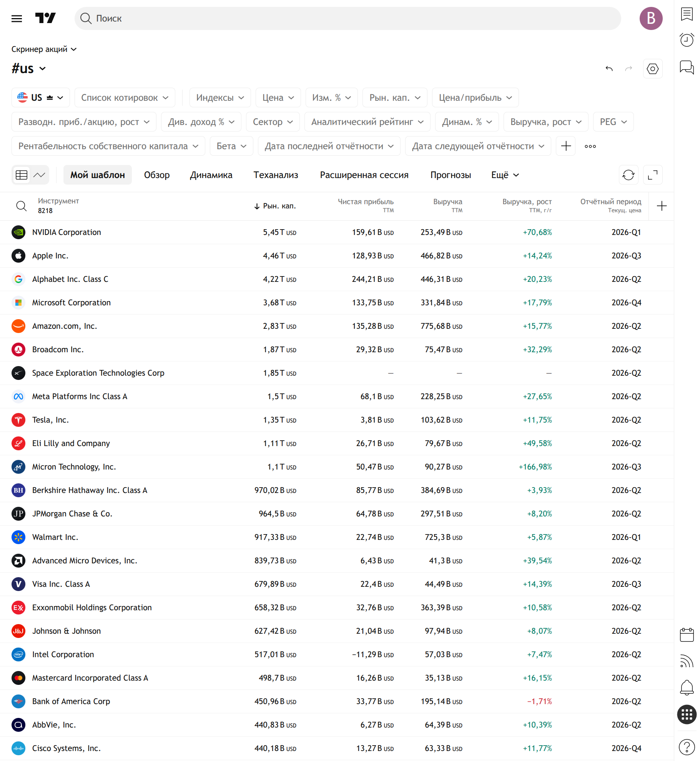Open notifications bell icon
700x761 pixels.
(x=687, y=688)
